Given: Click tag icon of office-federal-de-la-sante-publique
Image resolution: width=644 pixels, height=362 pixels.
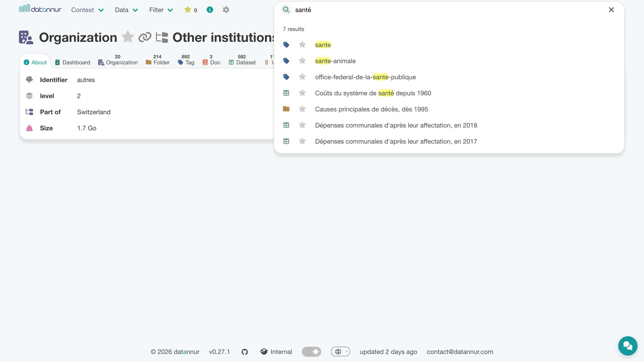Looking at the screenshot, I should (x=286, y=77).
